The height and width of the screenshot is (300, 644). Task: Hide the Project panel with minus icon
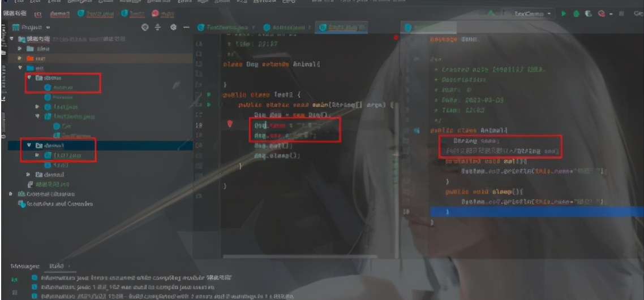(186, 28)
